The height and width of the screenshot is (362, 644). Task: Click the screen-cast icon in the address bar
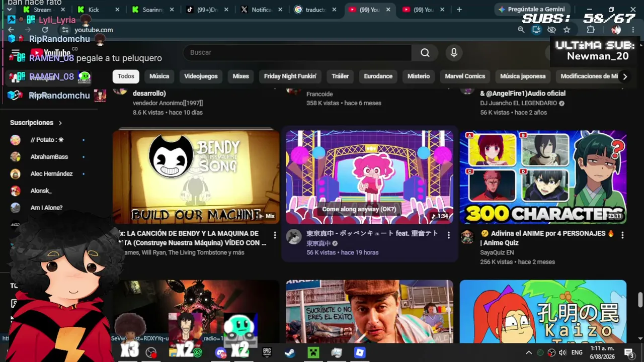tap(536, 30)
